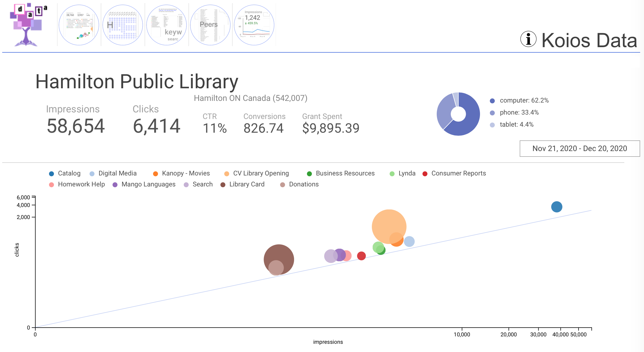
Task: Click the Koios Data title text
Action: pyautogui.click(x=589, y=41)
